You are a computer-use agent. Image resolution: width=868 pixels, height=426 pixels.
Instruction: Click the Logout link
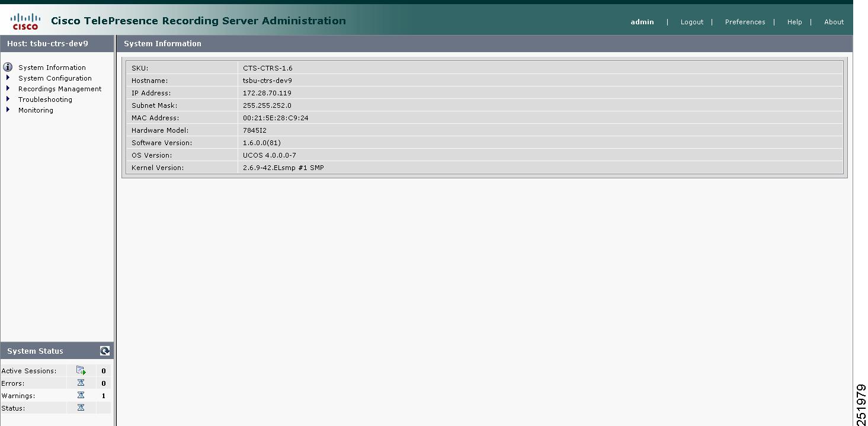(x=692, y=22)
